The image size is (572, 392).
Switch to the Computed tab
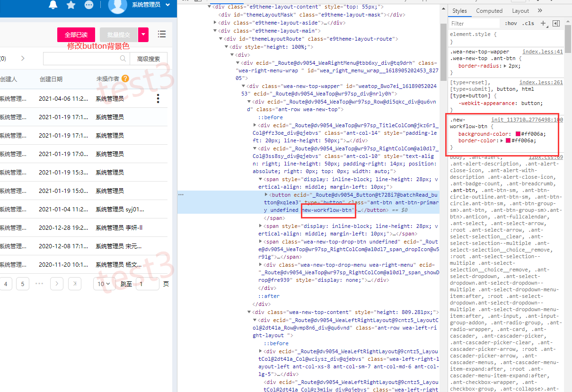(489, 11)
